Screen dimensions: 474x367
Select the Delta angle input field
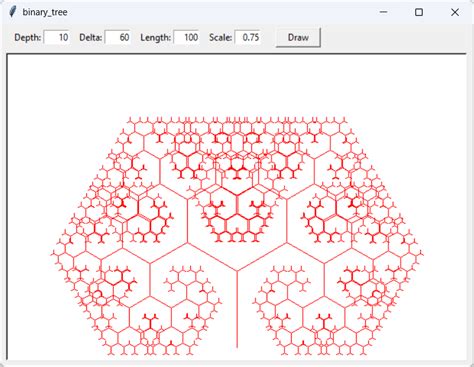click(118, 37)
